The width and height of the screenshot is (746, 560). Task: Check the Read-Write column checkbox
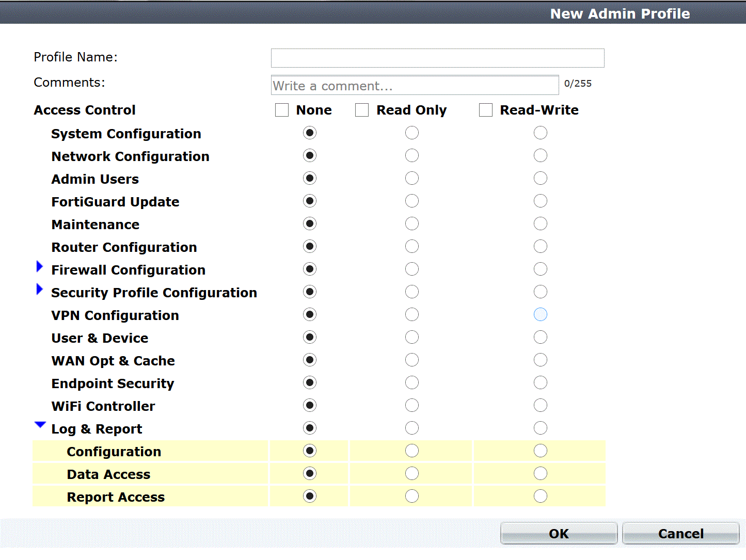tap(486, 110)
